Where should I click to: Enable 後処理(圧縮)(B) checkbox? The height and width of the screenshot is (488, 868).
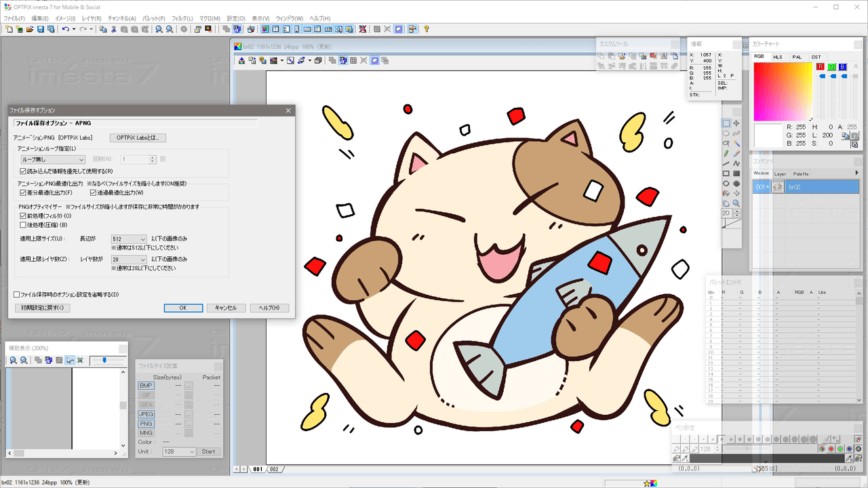pos(23,224)
